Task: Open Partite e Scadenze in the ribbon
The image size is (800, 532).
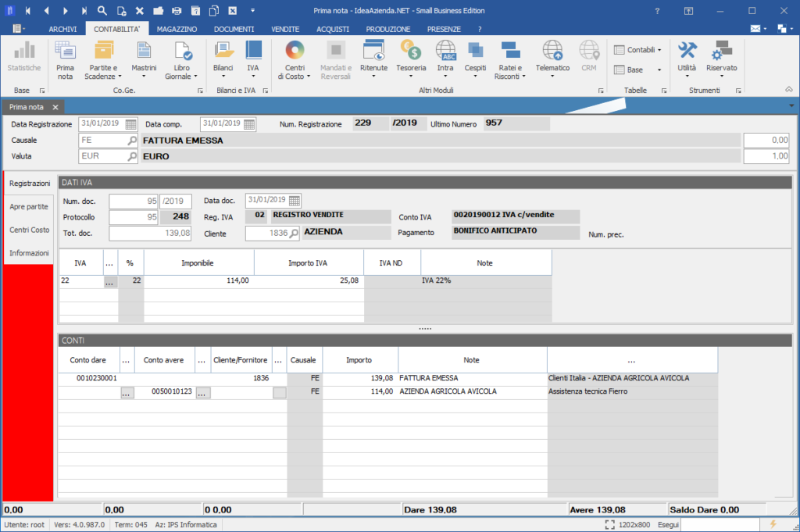Action: point(104,60)
